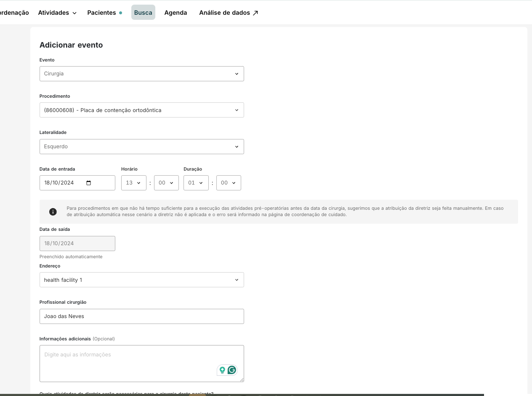532x396 pixels.
Task: Open Grammarly via the G icon
Action: coord(232,370)
